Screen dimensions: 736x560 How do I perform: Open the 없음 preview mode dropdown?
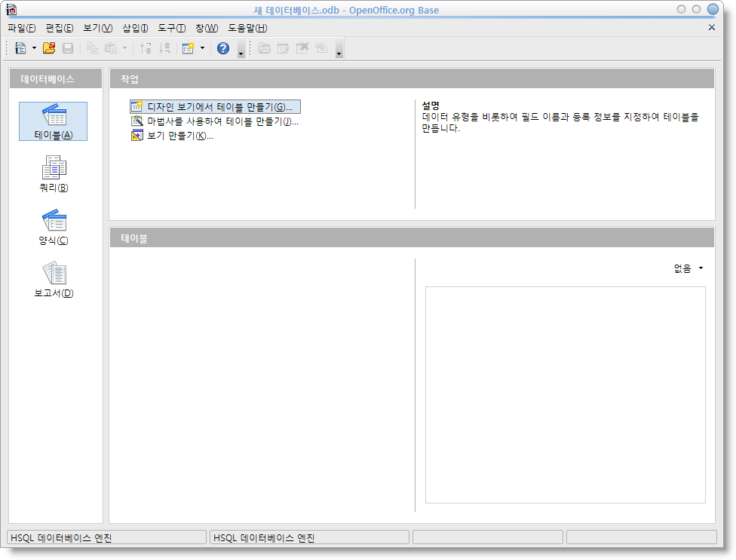(x=688, y=268)
